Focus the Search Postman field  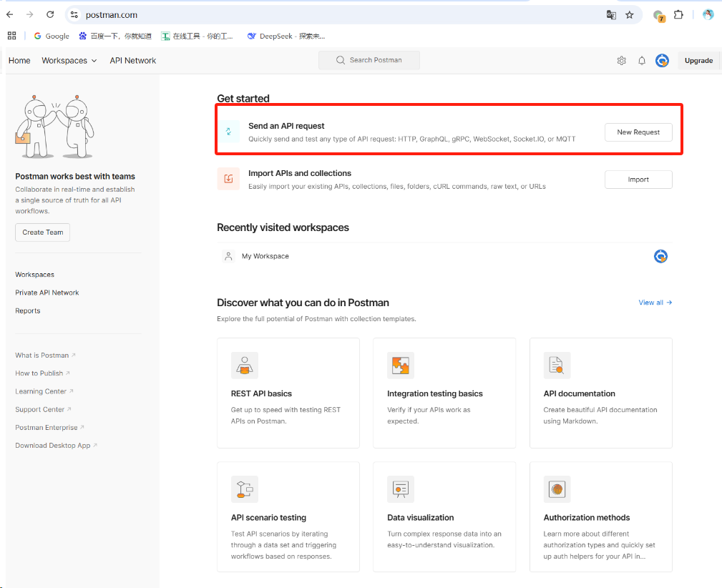tap(369, 60)
